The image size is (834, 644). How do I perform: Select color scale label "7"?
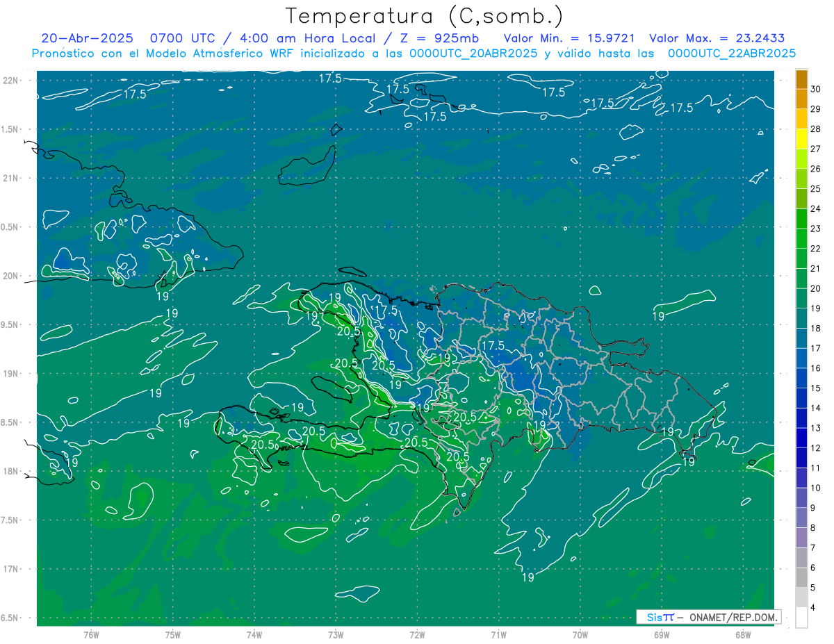coord(813,548)
